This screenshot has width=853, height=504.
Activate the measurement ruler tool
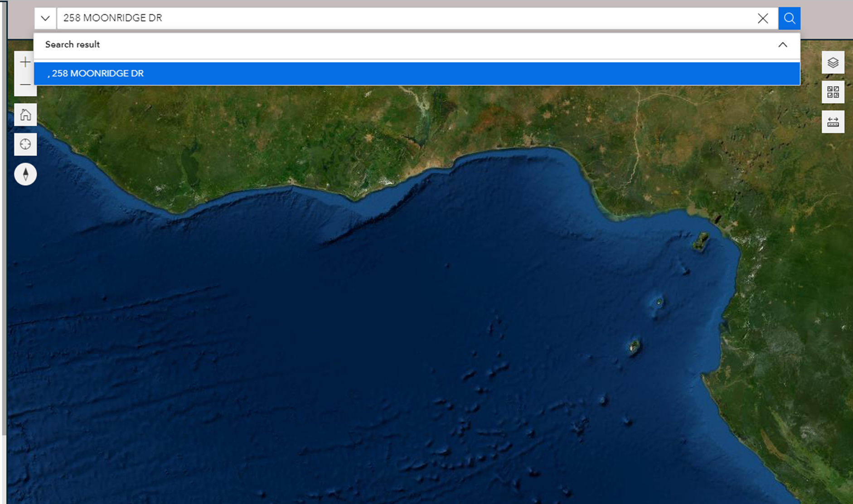(x=833, y=122)
